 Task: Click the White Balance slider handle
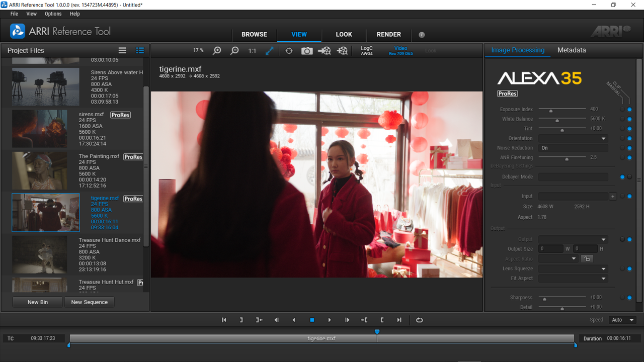pos(557,121)
